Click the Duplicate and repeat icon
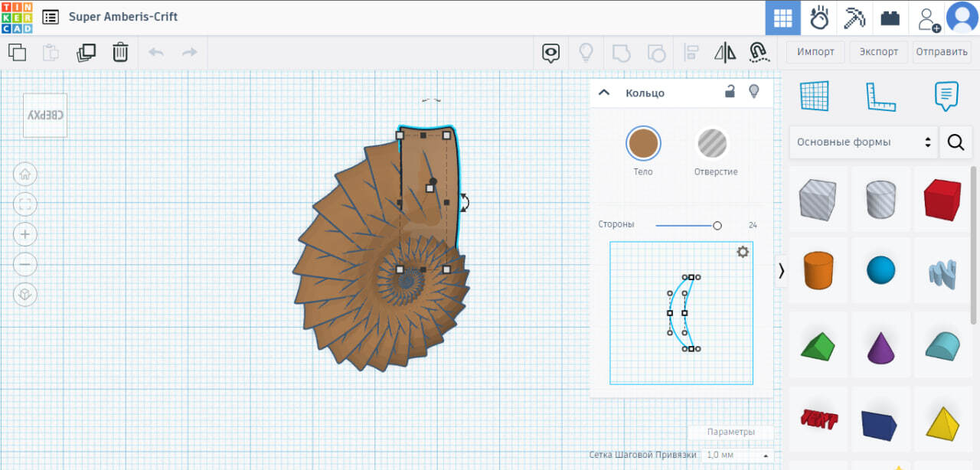This screenshot has width=980, height=470. [x=86, y=52]
